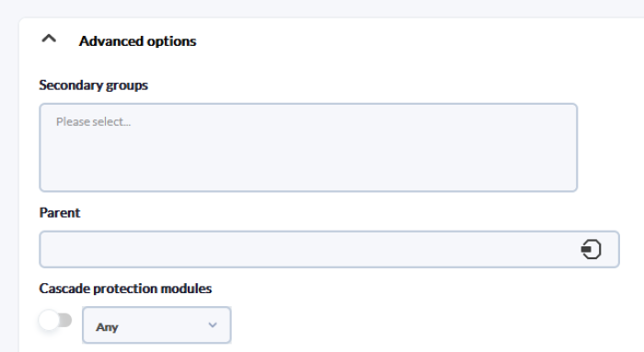Open the Any dropdown menu

156,325
